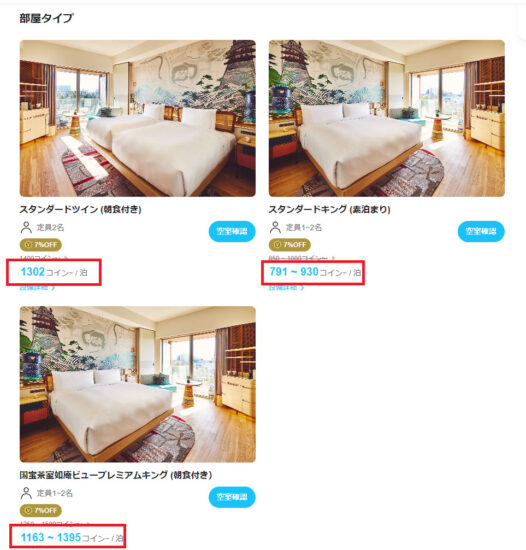Open facility details link under Standard Twin
Viewport: 526px width, 550px height.
click(37, 288)
